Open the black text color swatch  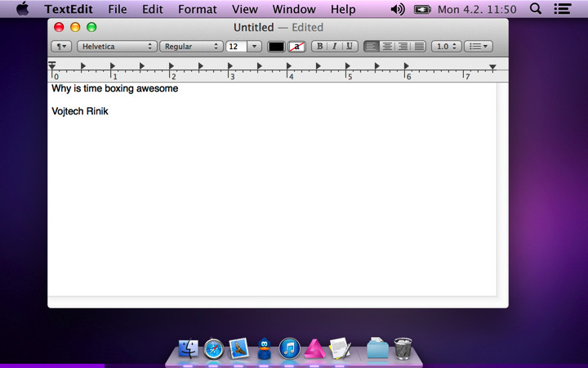(276, 47)
